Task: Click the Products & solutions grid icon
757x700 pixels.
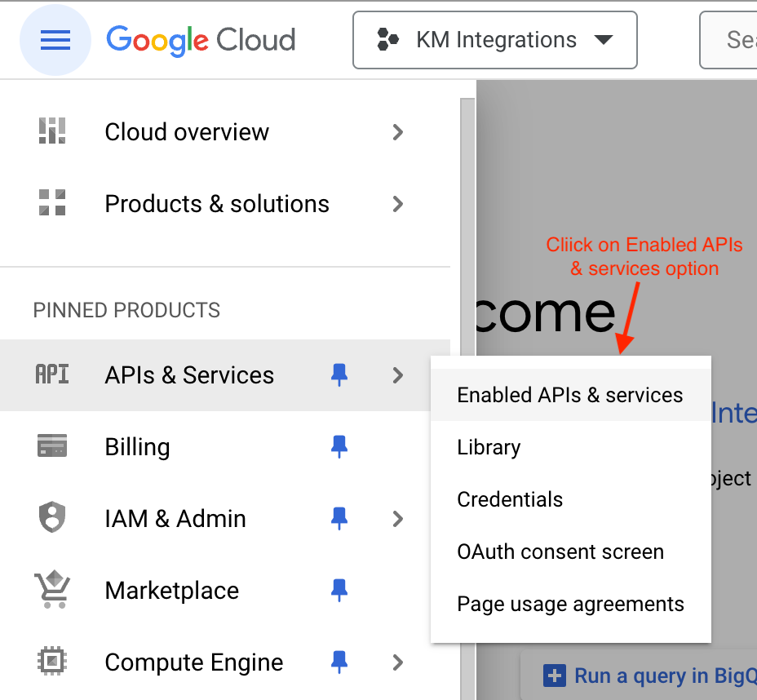Action: 52,202
